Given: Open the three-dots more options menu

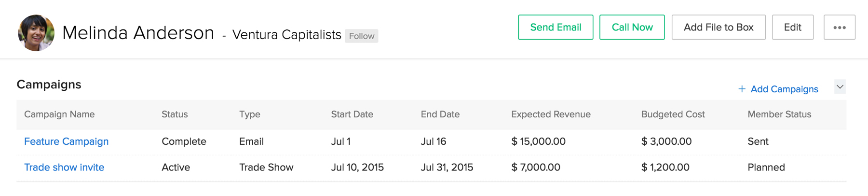Looking at the screenshot, I should [839, 28].
